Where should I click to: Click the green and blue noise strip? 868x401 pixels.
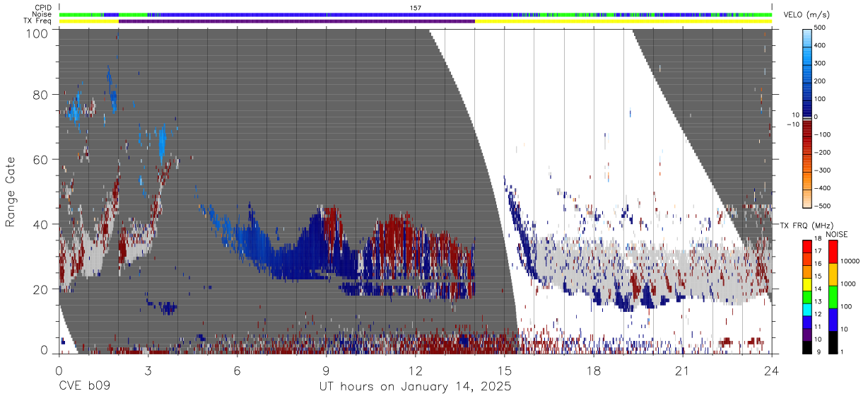[416, 14]
